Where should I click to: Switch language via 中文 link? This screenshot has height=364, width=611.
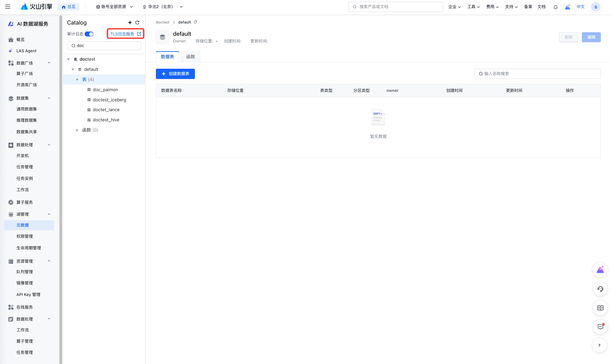coord(580,7)
